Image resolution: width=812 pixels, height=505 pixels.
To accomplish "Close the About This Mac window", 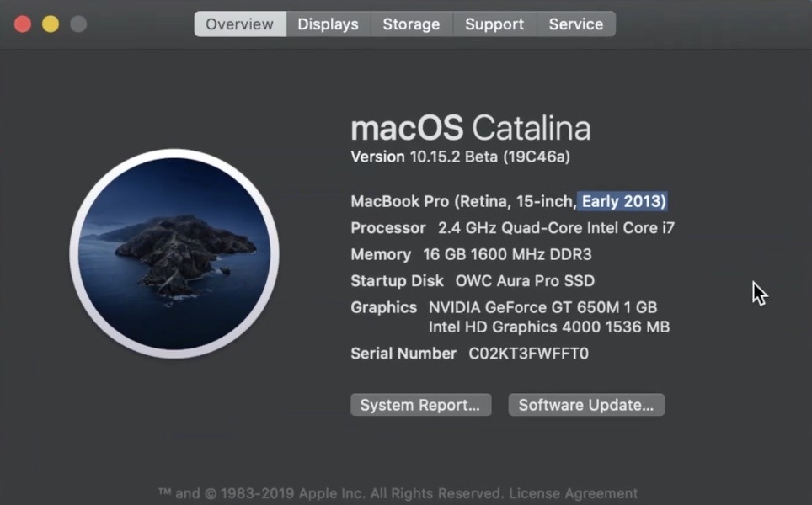I will click(23, 24).
